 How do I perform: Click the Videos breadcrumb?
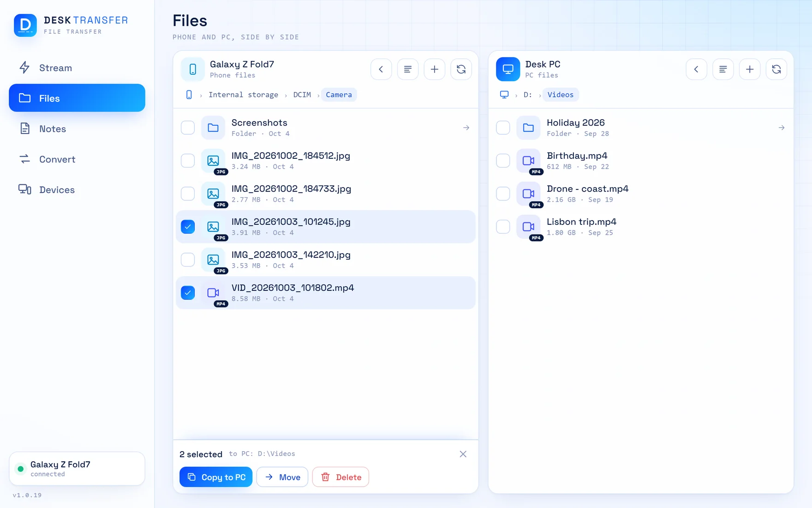pos(561,95)
